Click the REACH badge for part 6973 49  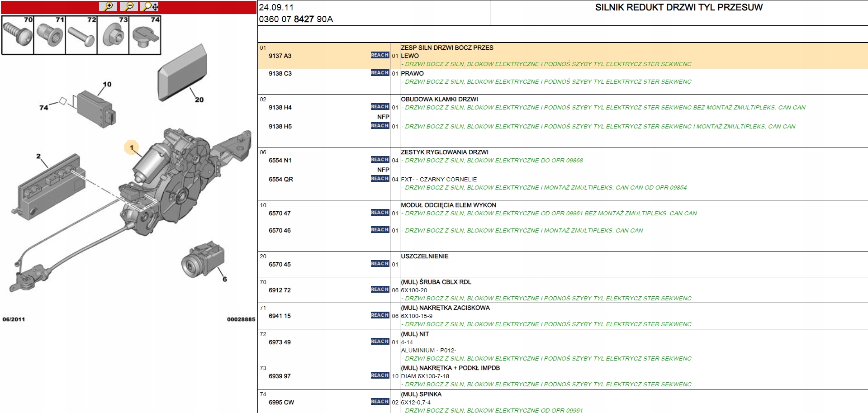pyautogui.click(x=380, y=342)
